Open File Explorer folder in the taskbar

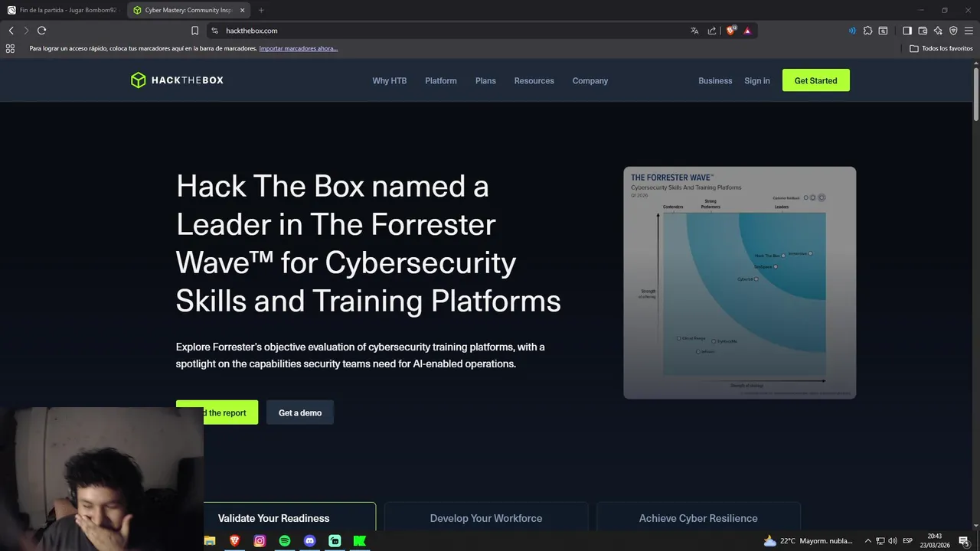(210, 540)
